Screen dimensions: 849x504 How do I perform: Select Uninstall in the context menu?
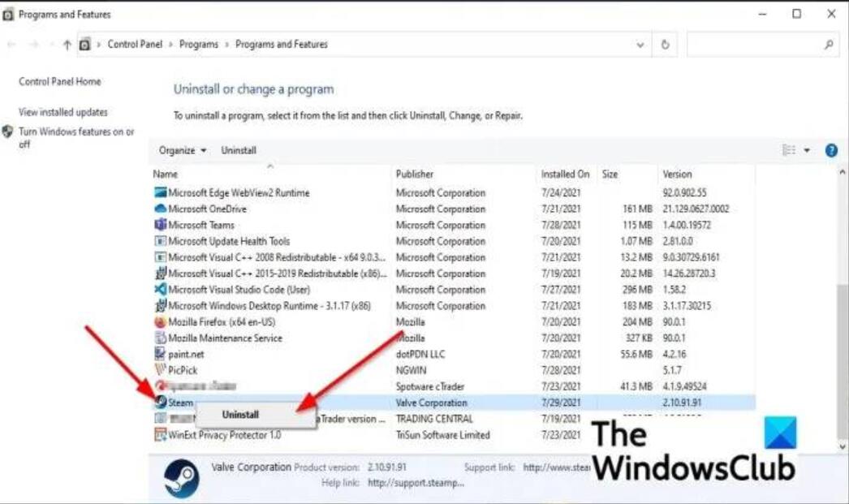pos(240,415)
